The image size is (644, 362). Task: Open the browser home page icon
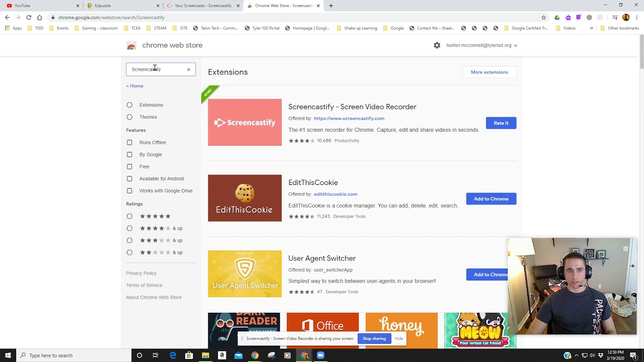(39, 17)
